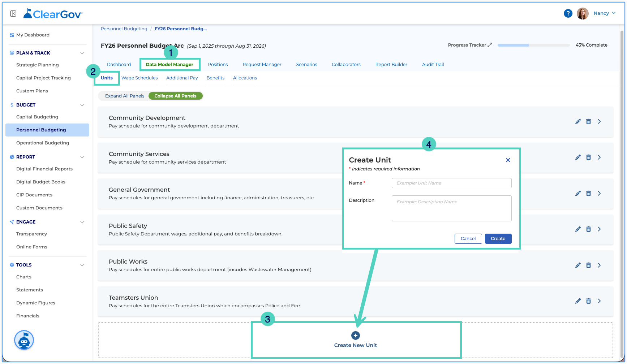The image size is (627, 364).
Task: Click the Personnel Budgeting breadcrumb link
Action: [x=124, y=29]
